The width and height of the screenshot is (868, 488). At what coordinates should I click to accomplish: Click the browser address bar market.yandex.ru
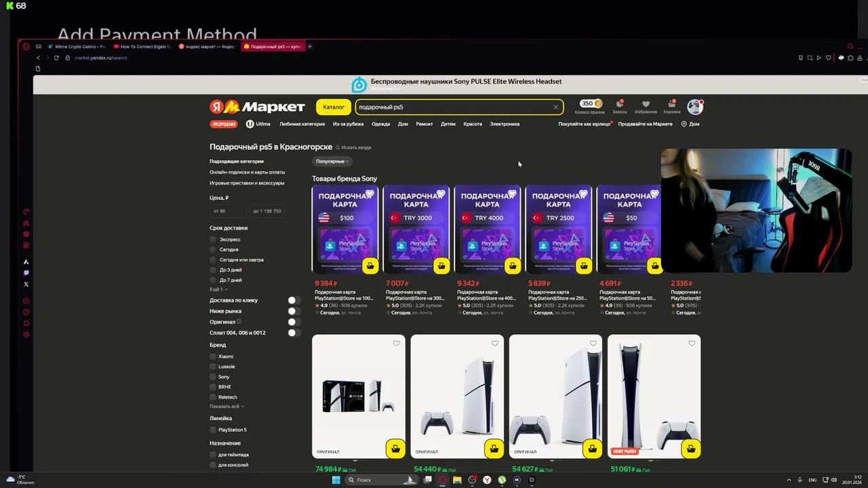tap(100, 58)
